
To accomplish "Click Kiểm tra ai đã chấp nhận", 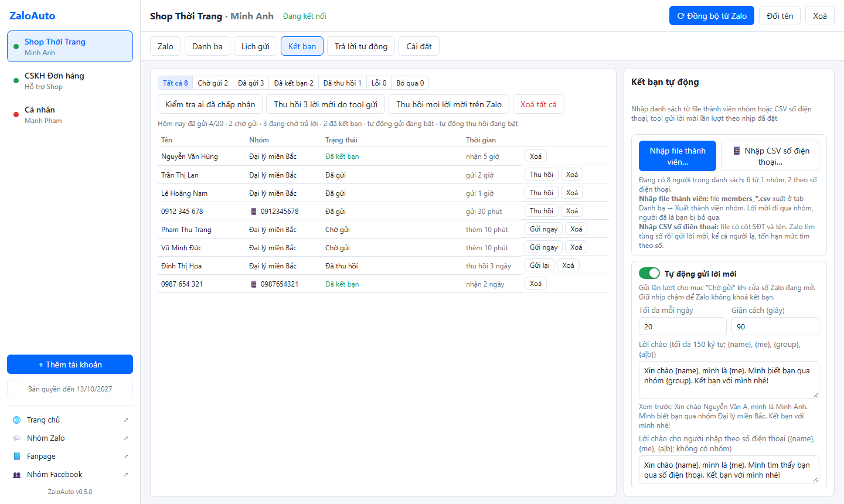I will coord(210,104).
